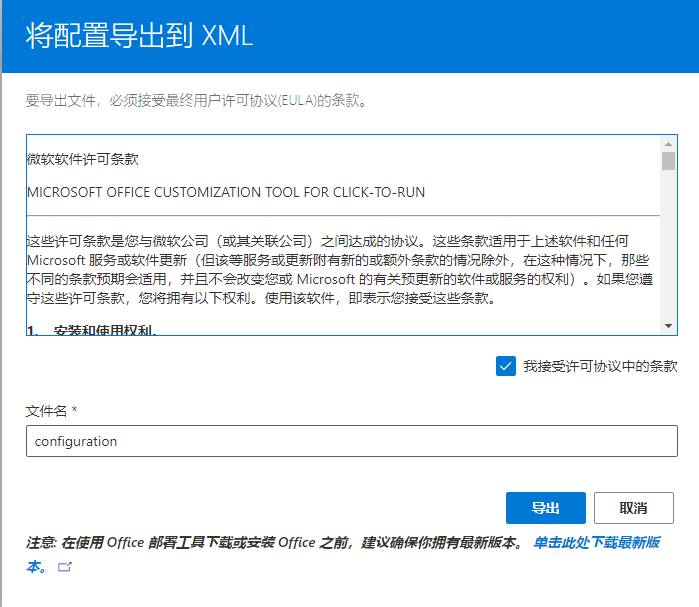This screenshot has height=607, width=699.
Task: Focus the 文件名 input field containing configuration
Action: pos(352,441)
